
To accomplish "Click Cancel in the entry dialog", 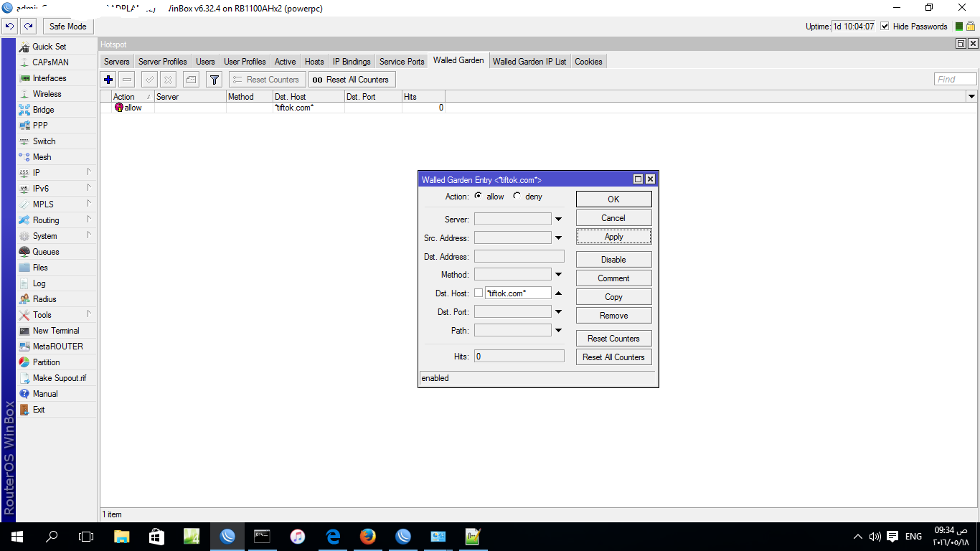I will [x=613, y=218].
